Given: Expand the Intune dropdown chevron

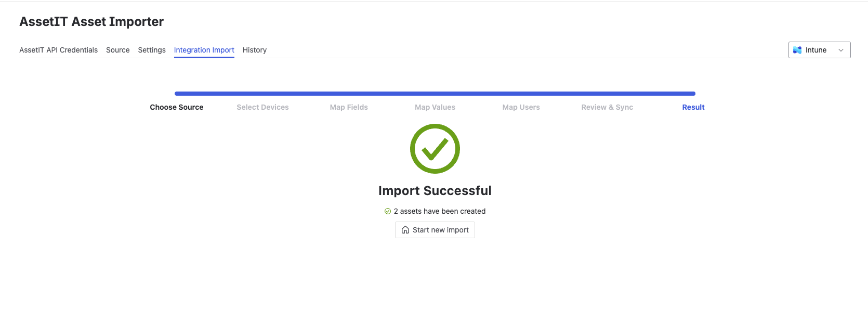Looking at the screenshot, I should [x=841, y=50].
